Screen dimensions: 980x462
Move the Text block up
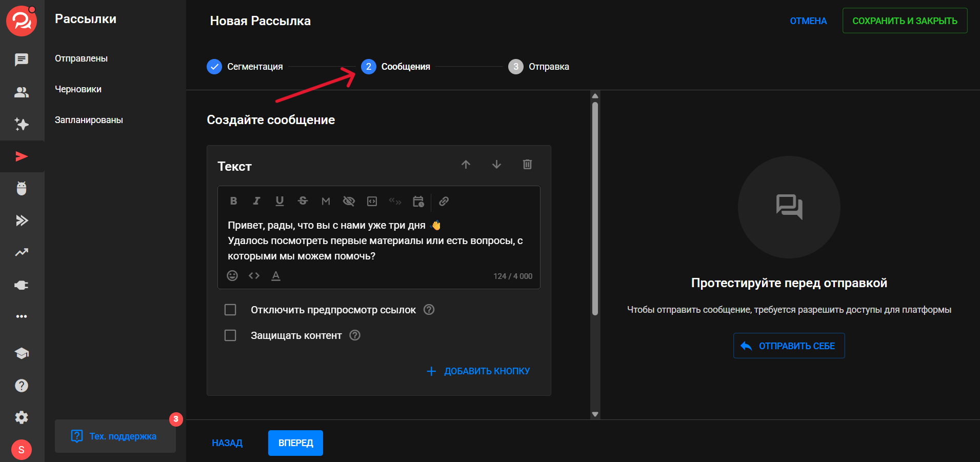[x=466, y=165]
